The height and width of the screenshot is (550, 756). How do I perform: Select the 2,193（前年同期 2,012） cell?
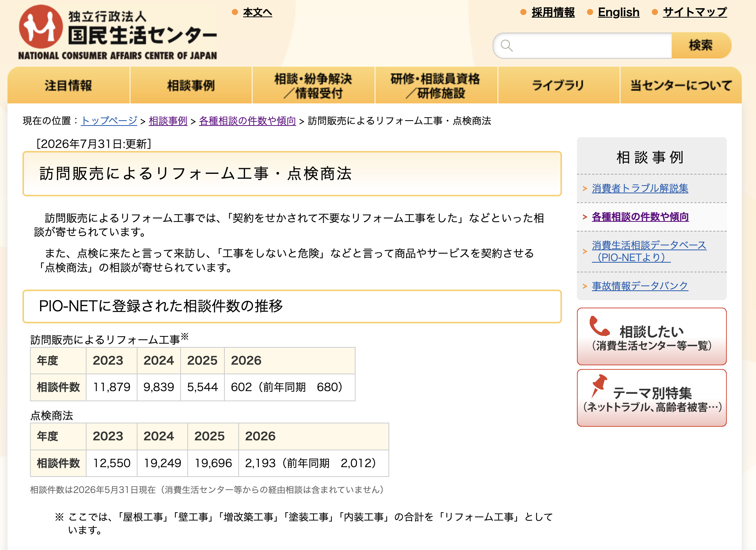[x=314, y=463]
